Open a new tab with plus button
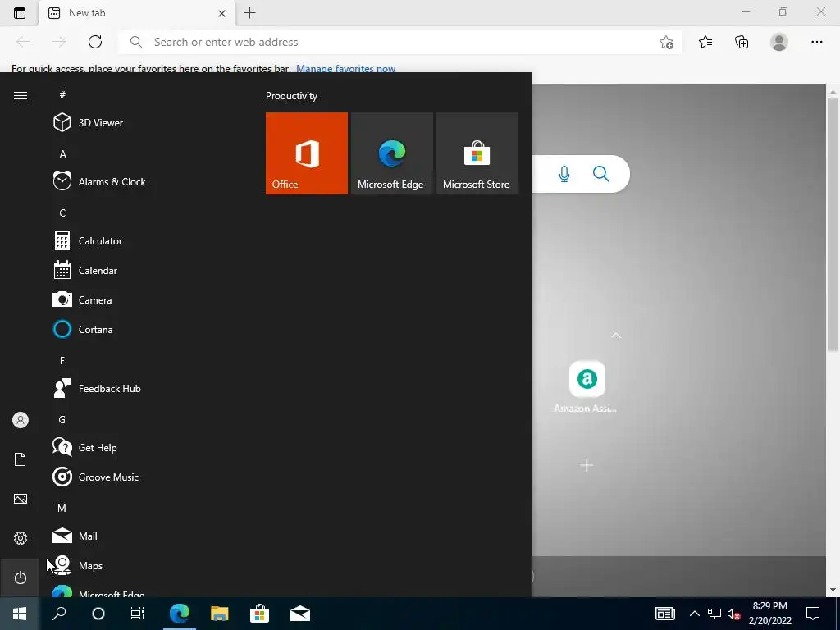840x630 pixels. click(x=249, y=13)
